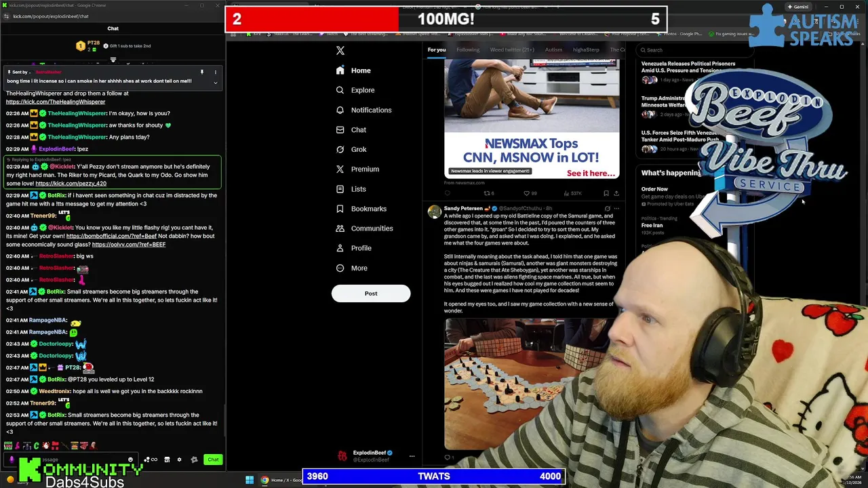Collapse the gift leaderboard bar
868x488 pixels.
pos(113,60)
